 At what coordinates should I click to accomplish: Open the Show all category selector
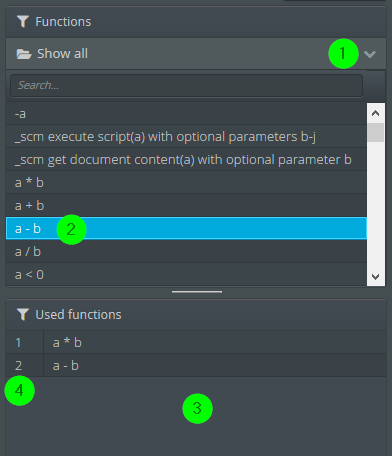coord(196,54)
